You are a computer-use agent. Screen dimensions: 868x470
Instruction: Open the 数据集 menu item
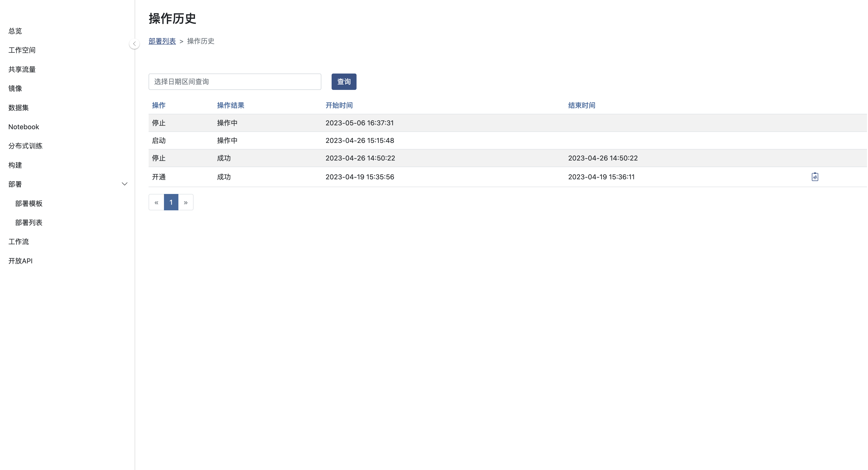[x=19, y=107]
